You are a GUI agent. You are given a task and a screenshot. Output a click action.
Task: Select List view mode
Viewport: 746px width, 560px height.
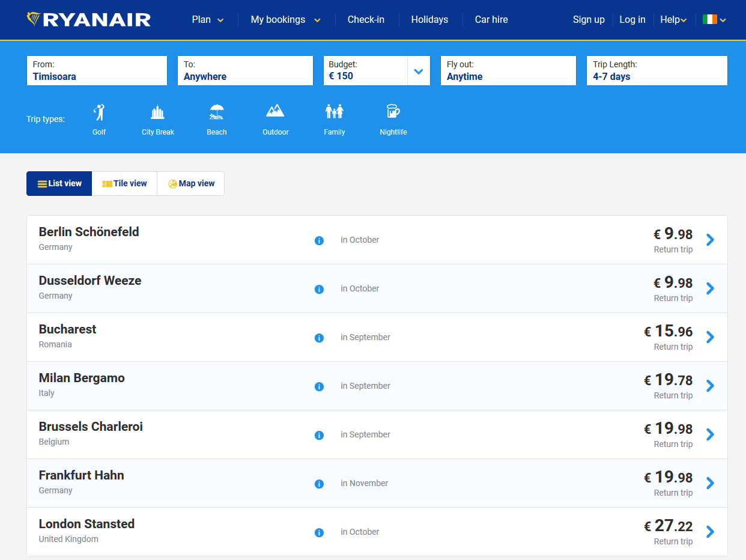pos(59,184)
